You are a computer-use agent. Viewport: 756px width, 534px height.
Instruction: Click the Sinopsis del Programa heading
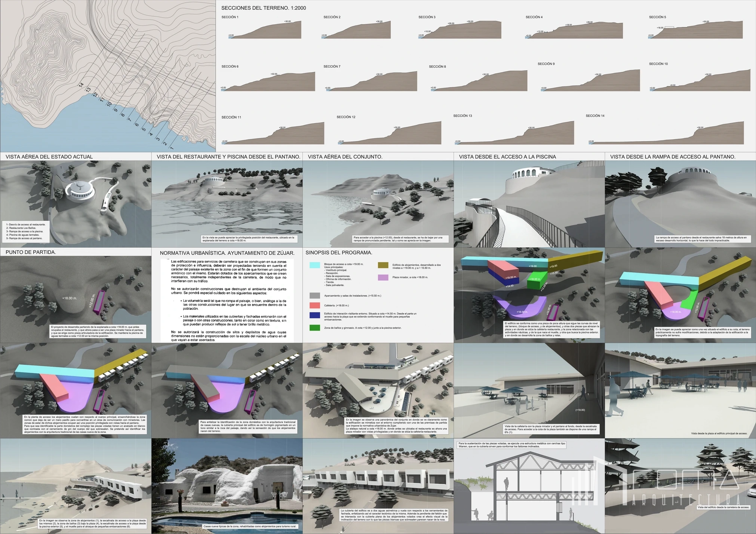(339, 253)
